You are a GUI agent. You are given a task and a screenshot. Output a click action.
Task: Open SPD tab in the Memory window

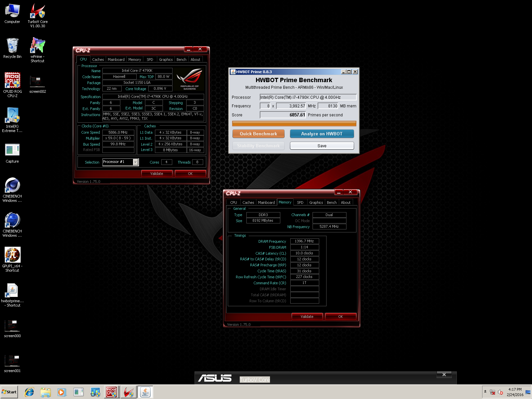click(300, 202)
